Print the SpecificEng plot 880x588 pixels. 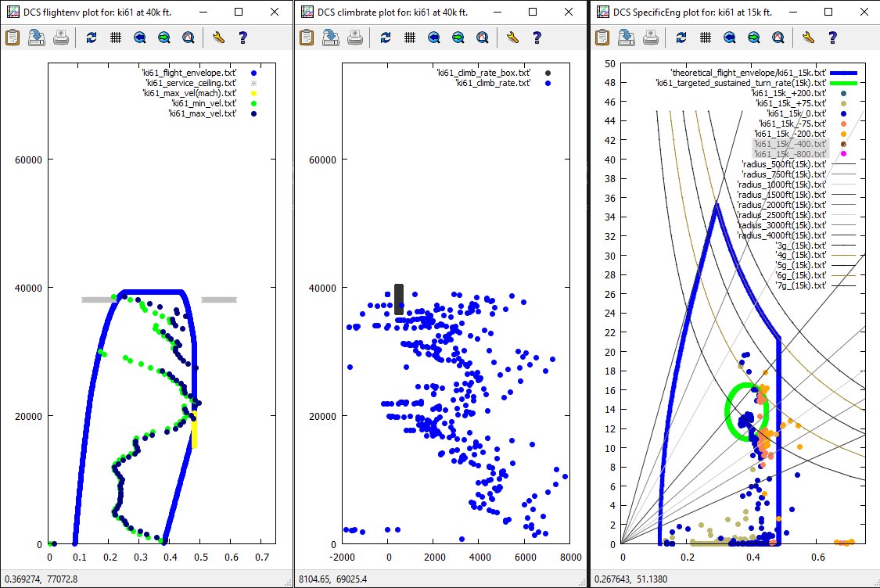pos(650,38)
